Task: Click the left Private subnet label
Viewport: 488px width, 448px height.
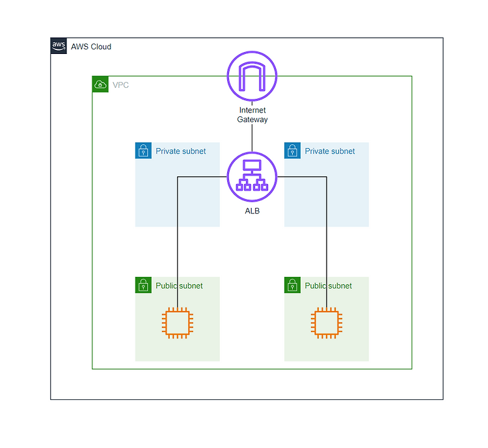Action: [180, 152]
